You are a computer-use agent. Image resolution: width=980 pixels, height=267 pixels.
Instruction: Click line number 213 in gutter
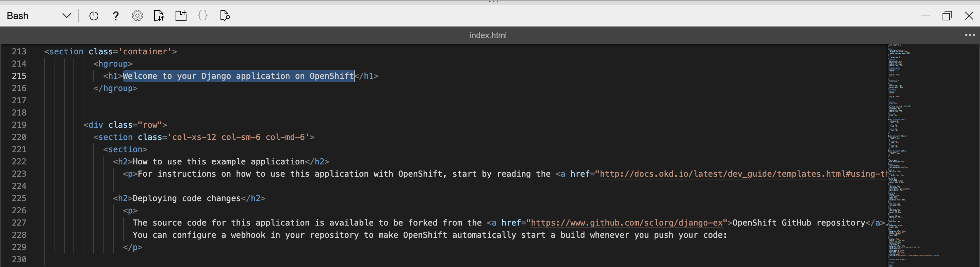[x=19, y=52]
